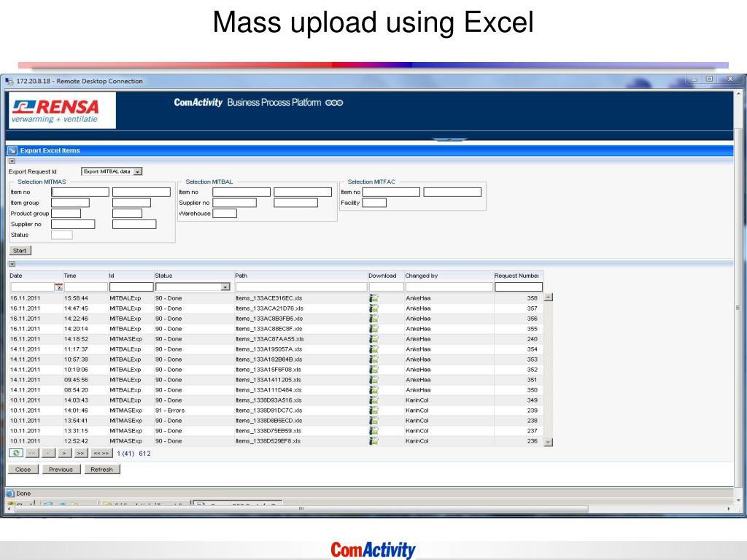Click the Refresh button

pos(102,470)
